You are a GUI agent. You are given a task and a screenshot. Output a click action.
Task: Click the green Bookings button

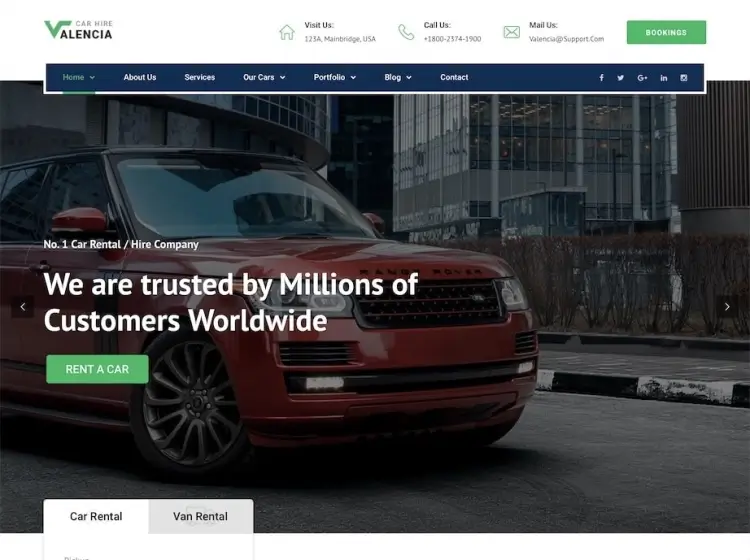666,33
